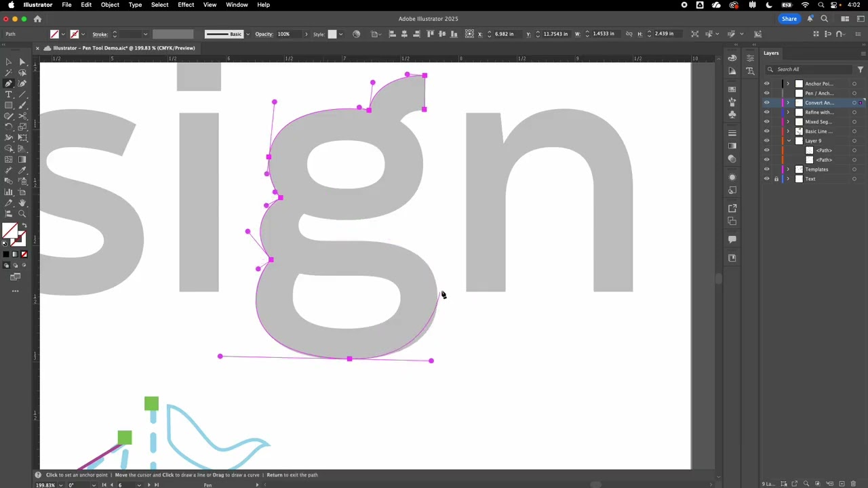Image resolution: width=868 pixels, height=488 pixels.
Task: Open Edit Toolbar three dots
Action: point(15,291)
